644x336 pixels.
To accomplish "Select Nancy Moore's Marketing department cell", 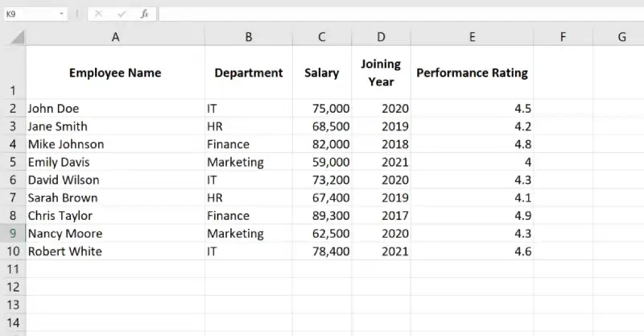I will (249, 233).
